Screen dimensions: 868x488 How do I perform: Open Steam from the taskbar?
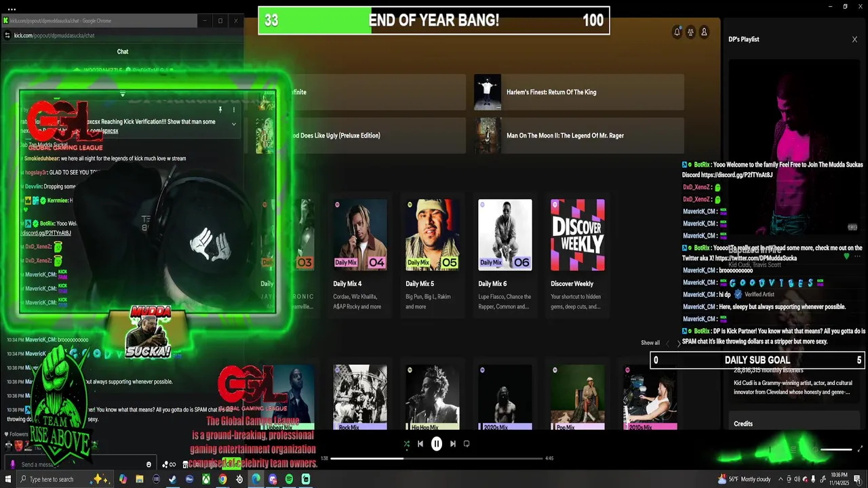(172, 479)
